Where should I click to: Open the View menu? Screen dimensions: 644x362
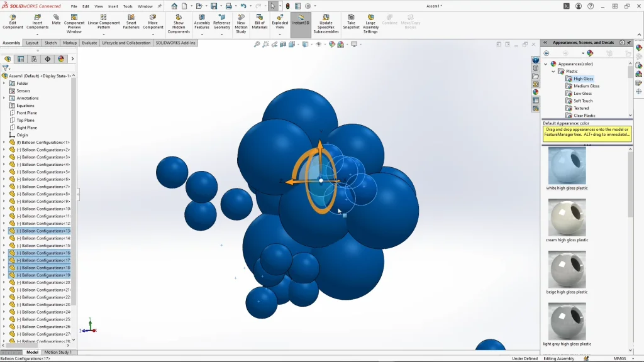(99, 6)
